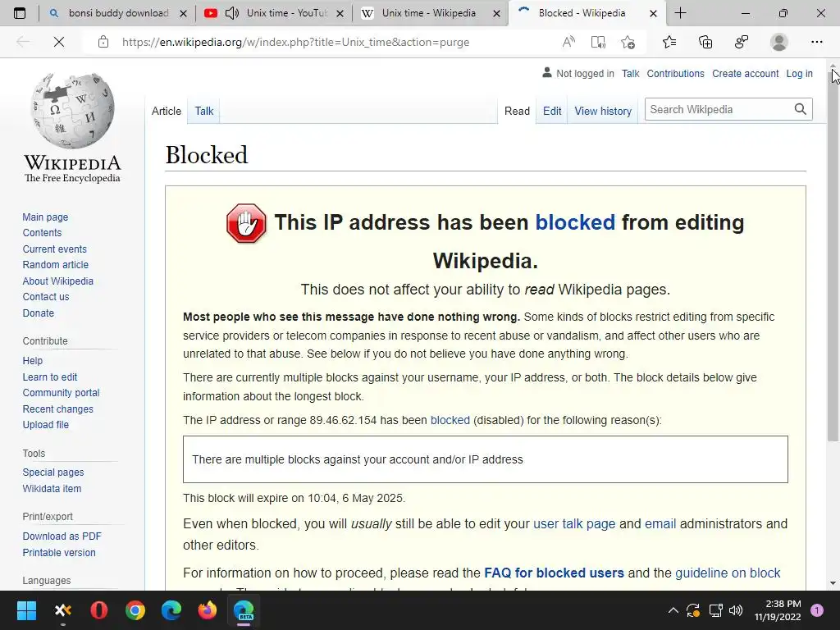Screen dimensions: 840x630
Task: Open the Windows Start menu
Action: tap(26, 610)
